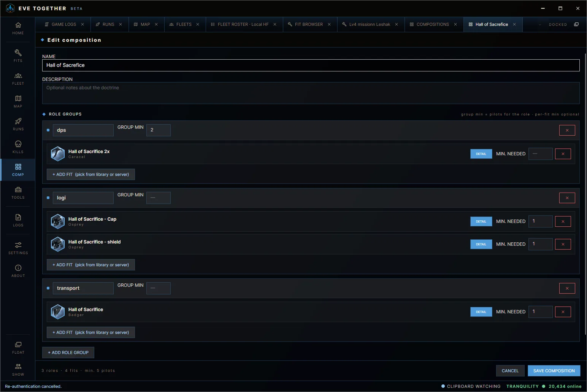Image resolution: width=587 pixels, height=392 pixels.
Task: Remove the Hall of Sacrifice - Cap fit
Action: 563,221
